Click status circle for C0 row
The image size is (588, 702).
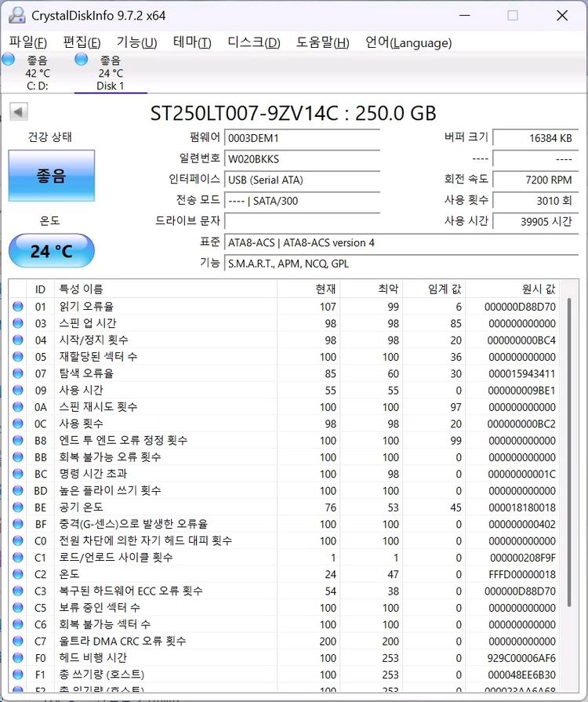pos(17,540)
